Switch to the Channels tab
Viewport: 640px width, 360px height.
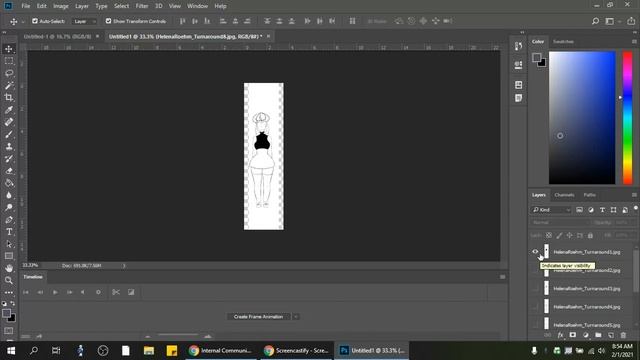tap(564, 195)
